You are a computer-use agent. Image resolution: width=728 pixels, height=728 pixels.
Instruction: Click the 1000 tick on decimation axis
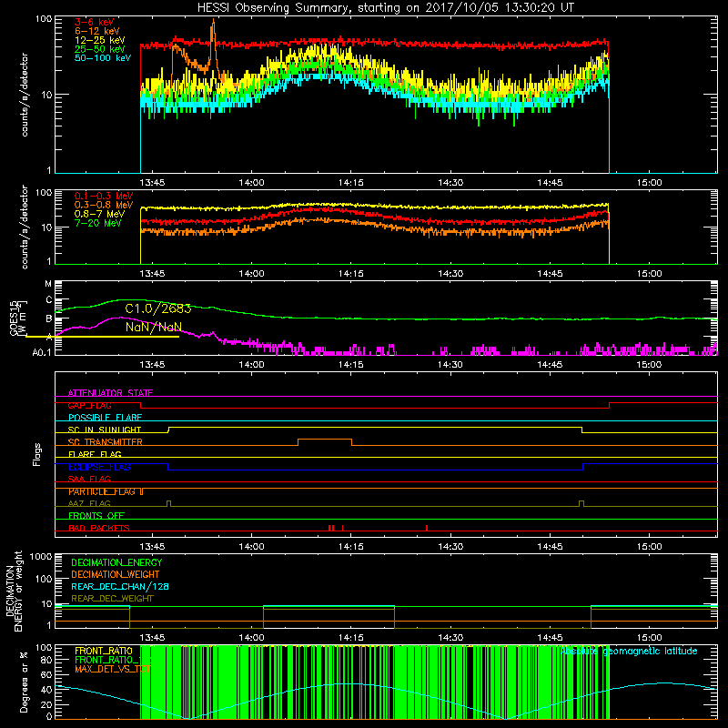click(41, 557)
